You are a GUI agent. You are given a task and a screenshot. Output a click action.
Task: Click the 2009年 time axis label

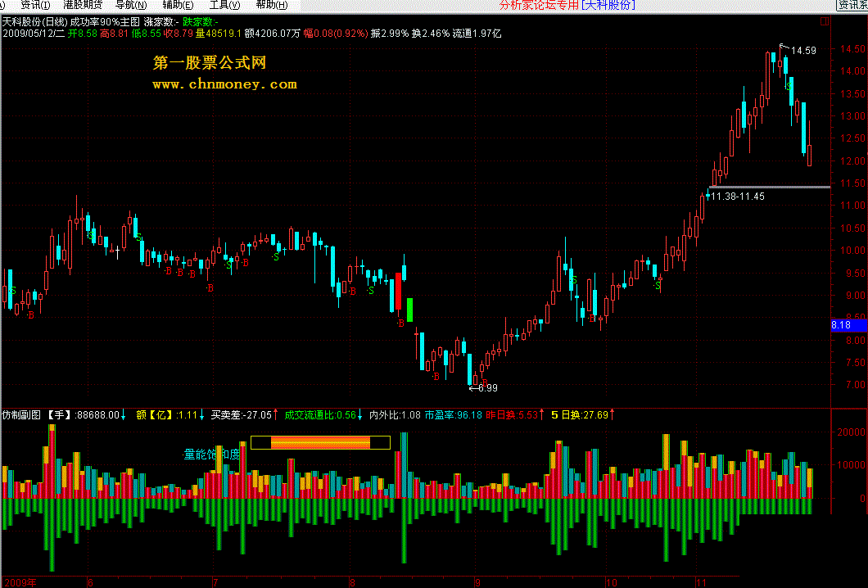19,582
